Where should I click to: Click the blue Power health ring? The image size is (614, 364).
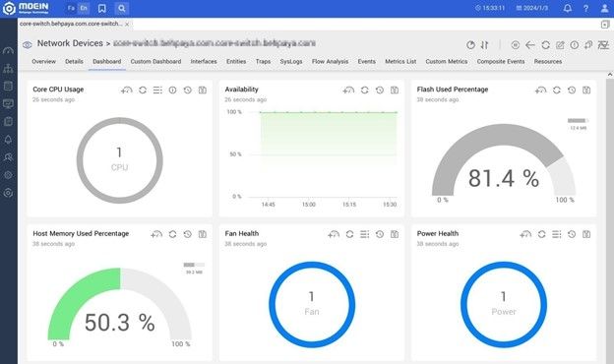point(504,305)
